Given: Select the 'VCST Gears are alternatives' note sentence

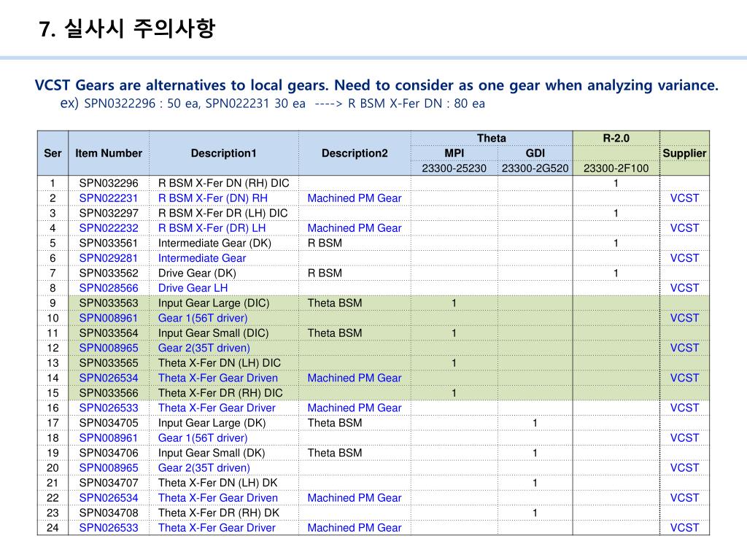Looking at the screenshot, I should coord(376,85).
